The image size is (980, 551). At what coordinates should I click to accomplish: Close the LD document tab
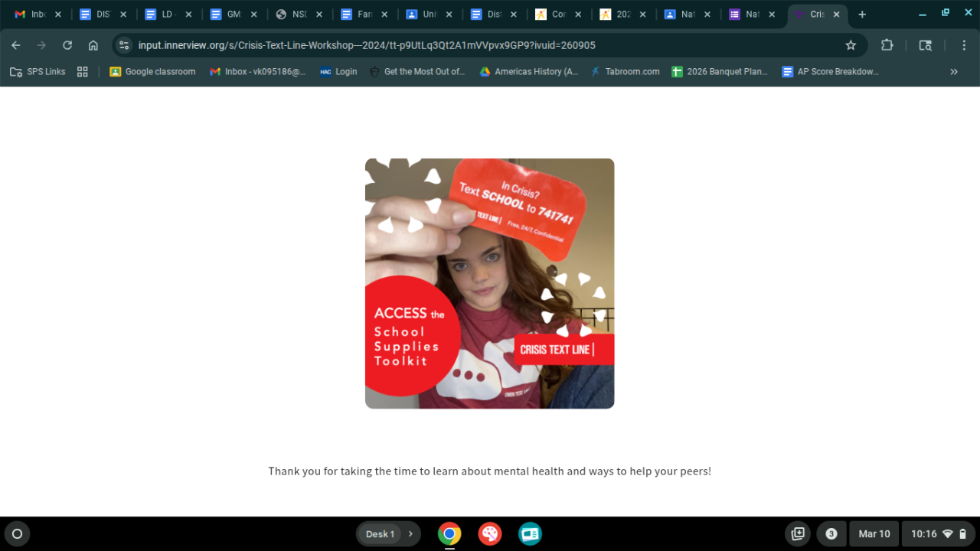click(188, 15)
